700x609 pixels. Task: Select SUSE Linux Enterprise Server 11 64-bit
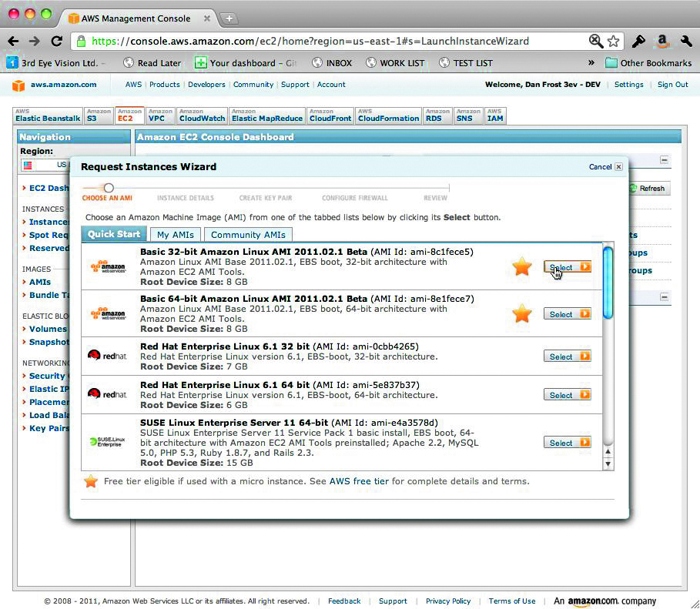(568, 443)
